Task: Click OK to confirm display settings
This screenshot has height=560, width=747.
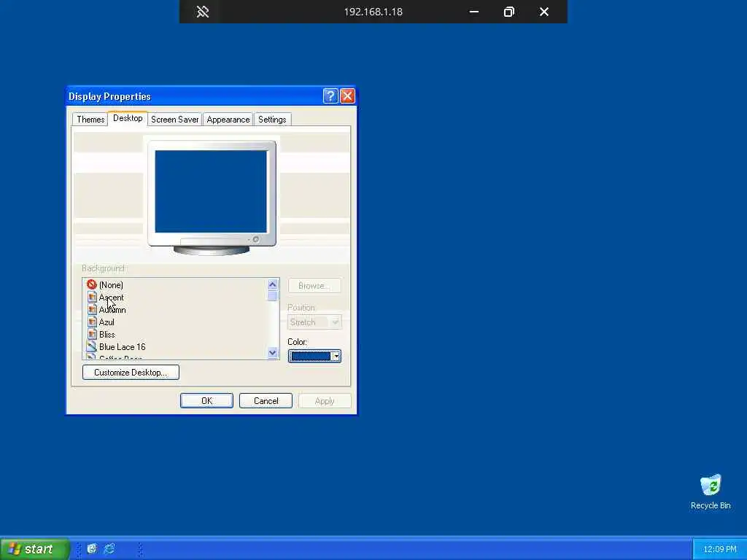Action: pyautogui.click(x=206, y=401)
